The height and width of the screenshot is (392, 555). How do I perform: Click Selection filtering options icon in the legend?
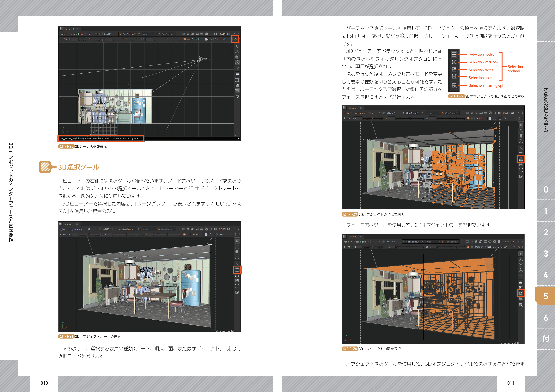[454, 85]
